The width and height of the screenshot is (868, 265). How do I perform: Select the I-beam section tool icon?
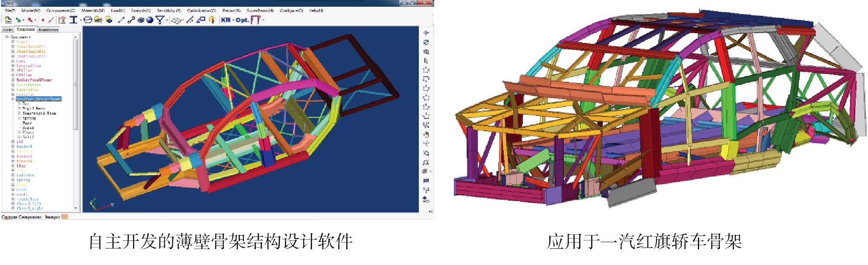[73, 20]
